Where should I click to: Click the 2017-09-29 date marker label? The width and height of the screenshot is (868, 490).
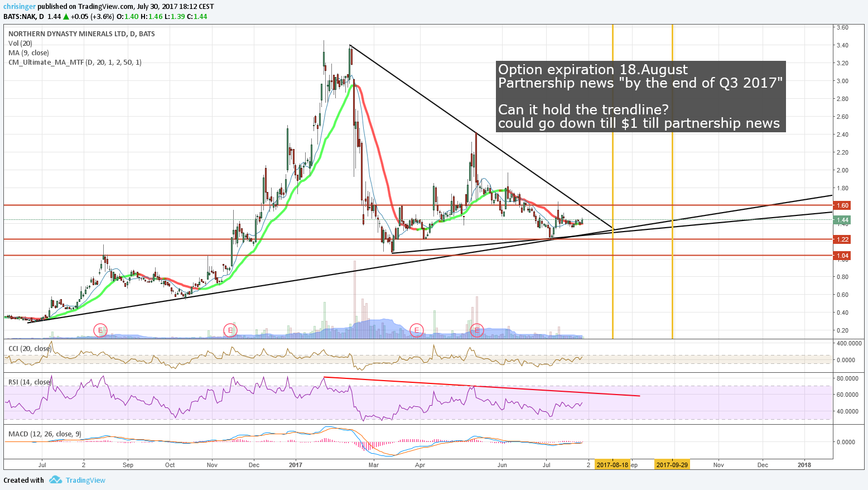pos(672,465)
